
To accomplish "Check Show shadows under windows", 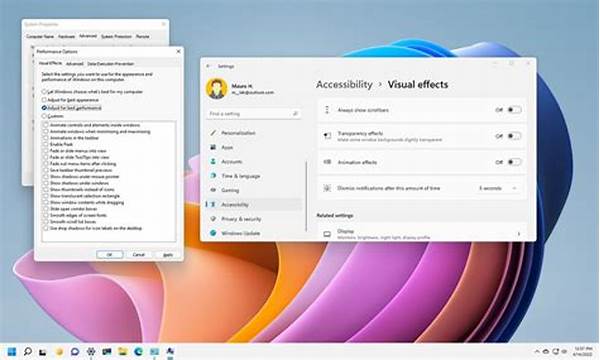I will (46, 183).
